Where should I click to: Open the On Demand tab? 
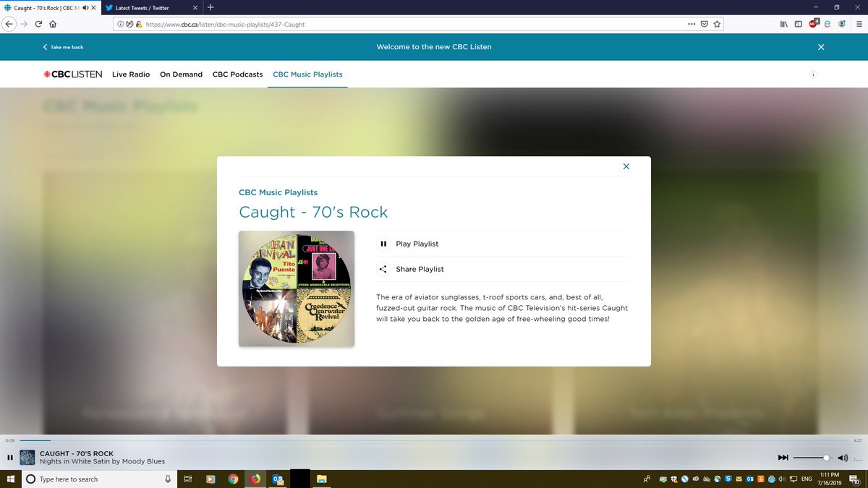(x=182, y=74)
